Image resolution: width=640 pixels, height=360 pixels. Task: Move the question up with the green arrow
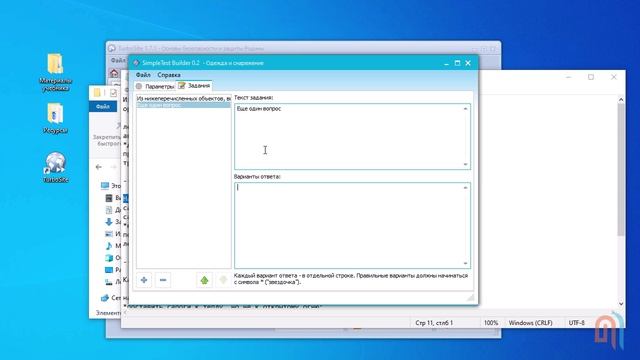click(204, 280)
